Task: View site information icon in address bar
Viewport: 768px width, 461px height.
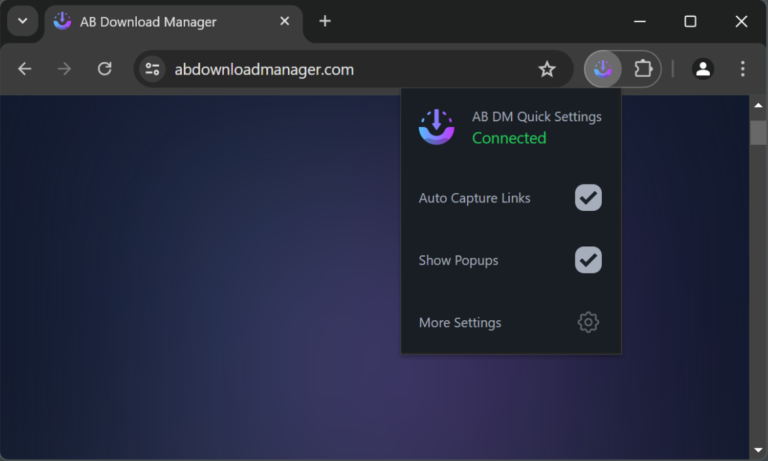Action: [x=152, y=69]
